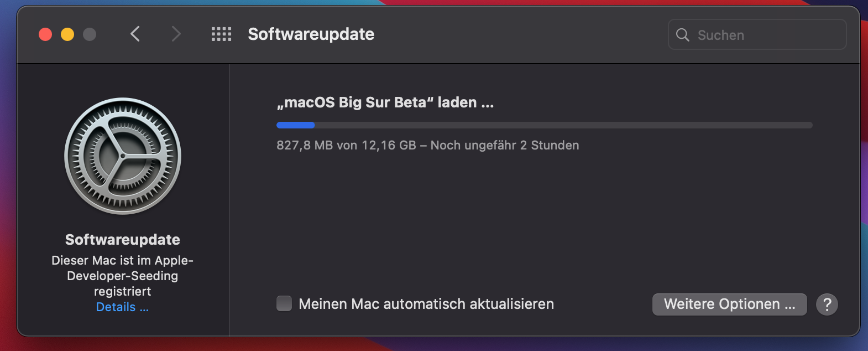
Task: Click the 'Meinen Mac automatisch aktualisieren' label text
Action: click(426, 304)
